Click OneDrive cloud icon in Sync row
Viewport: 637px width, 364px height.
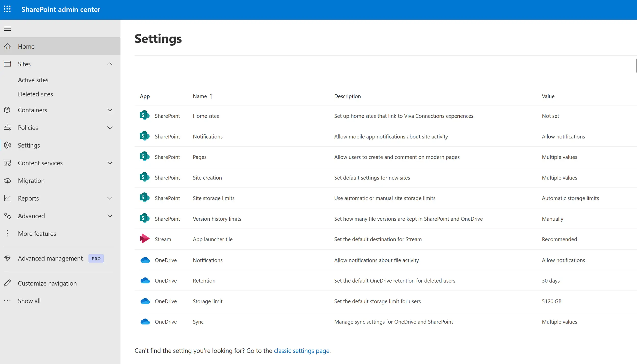[x=145, y=322]
